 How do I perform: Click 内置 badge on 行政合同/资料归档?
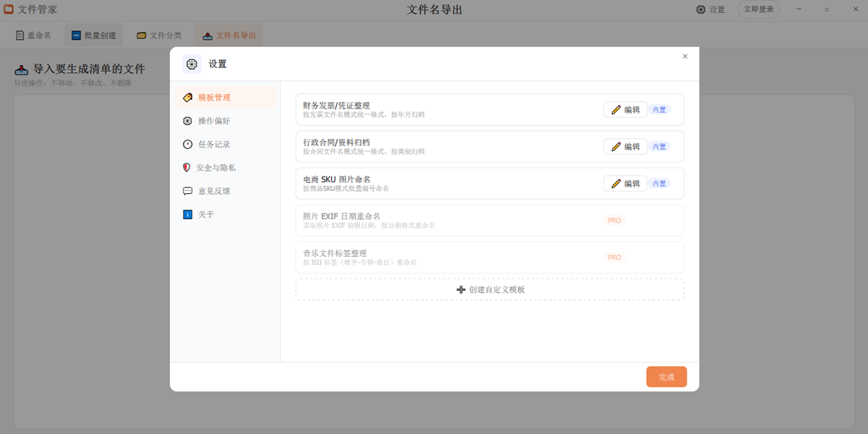pyautogui.click(x=659, y=147)
